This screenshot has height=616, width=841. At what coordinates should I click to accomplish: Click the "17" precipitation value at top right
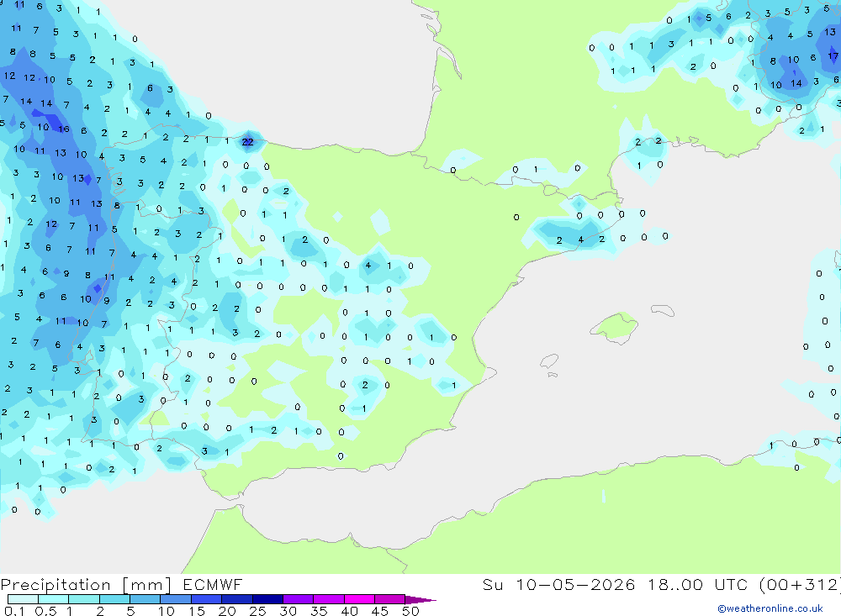(x=833, y=55)
